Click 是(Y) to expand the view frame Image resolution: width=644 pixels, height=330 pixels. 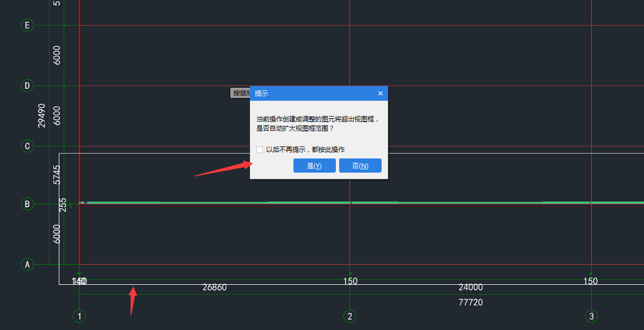click(314, 165)
